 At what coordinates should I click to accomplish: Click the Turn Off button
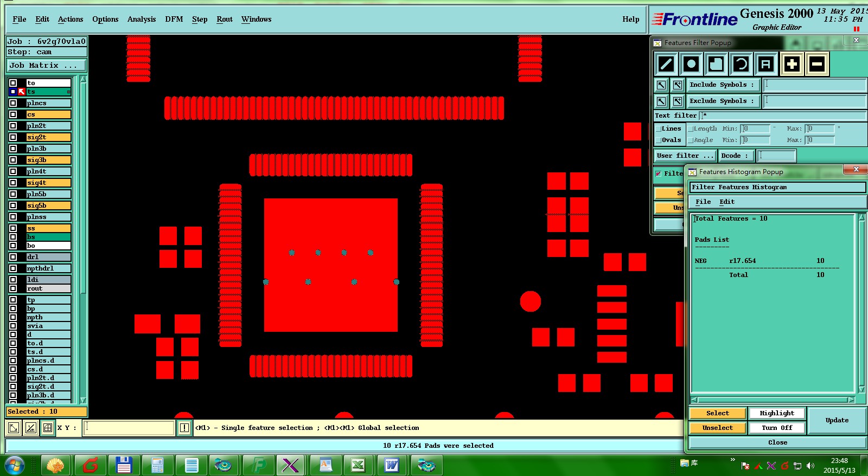[777, 428]
